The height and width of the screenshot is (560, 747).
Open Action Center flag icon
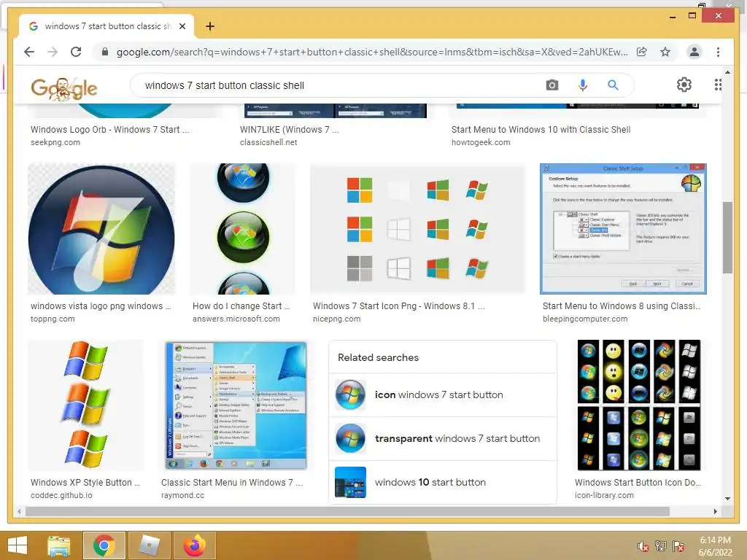point(678,546)
